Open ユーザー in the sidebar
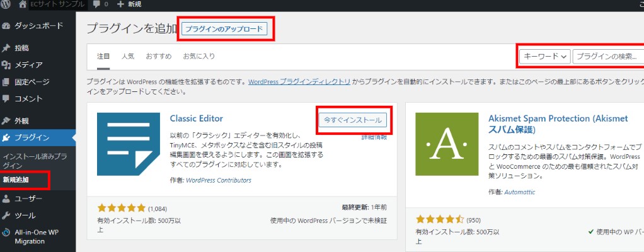 [x=28, y=199]
